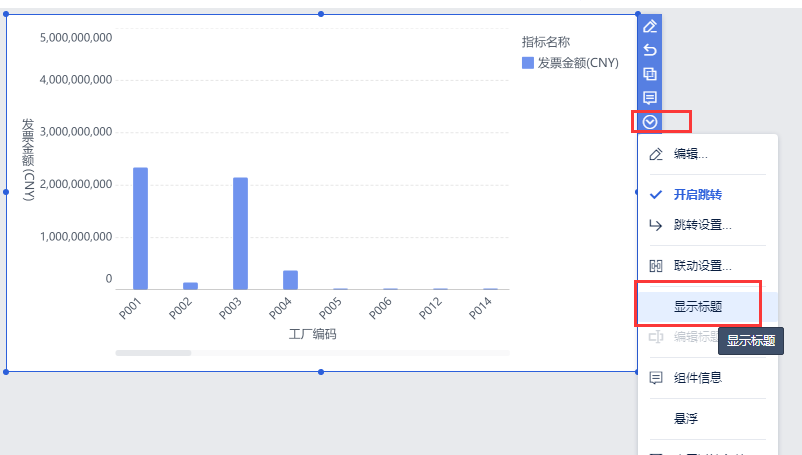Viewport: 802px width, 455px height.
Task: Open 组件信息 menu item
Action: click(698, 377)
